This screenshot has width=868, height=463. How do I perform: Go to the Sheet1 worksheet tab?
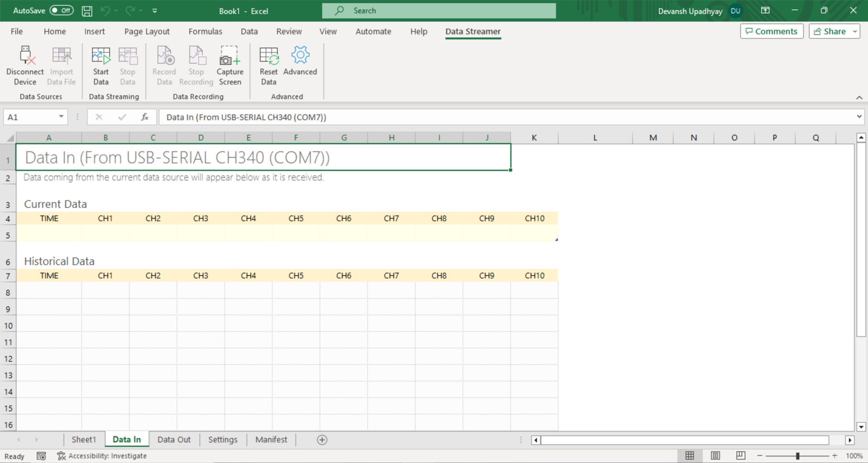point(84,440)
